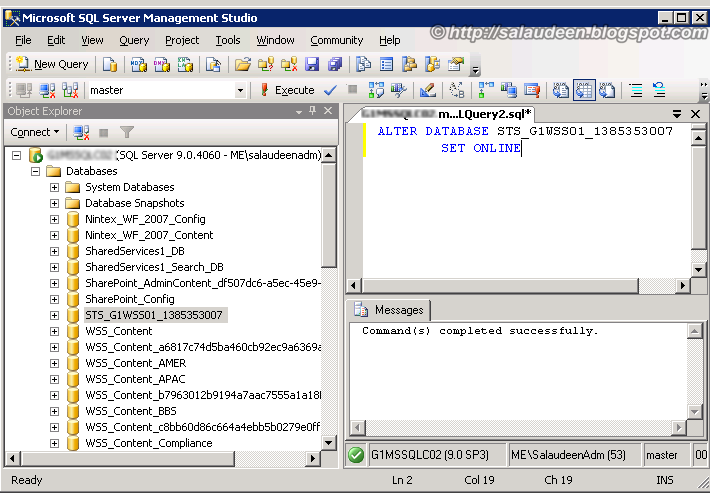Click inside the SQL query editor
710x493 pixels.
pyautogui.click(x=527, y=201)
